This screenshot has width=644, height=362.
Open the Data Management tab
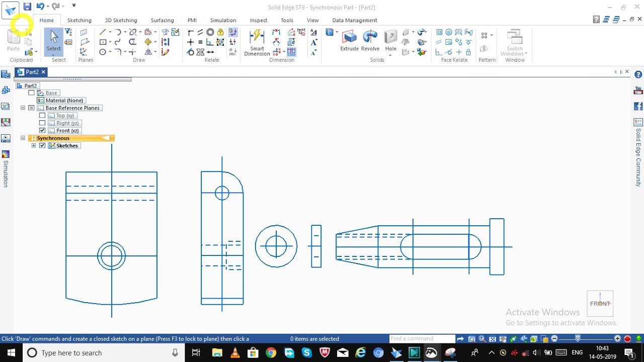tap(355, 20)
